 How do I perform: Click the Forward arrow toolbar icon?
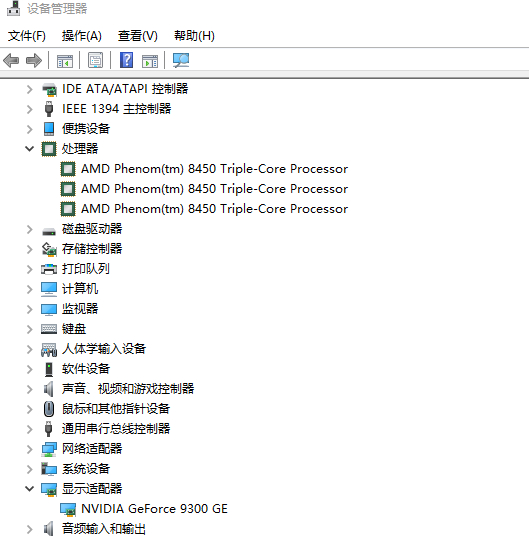[x=33, y=61]
